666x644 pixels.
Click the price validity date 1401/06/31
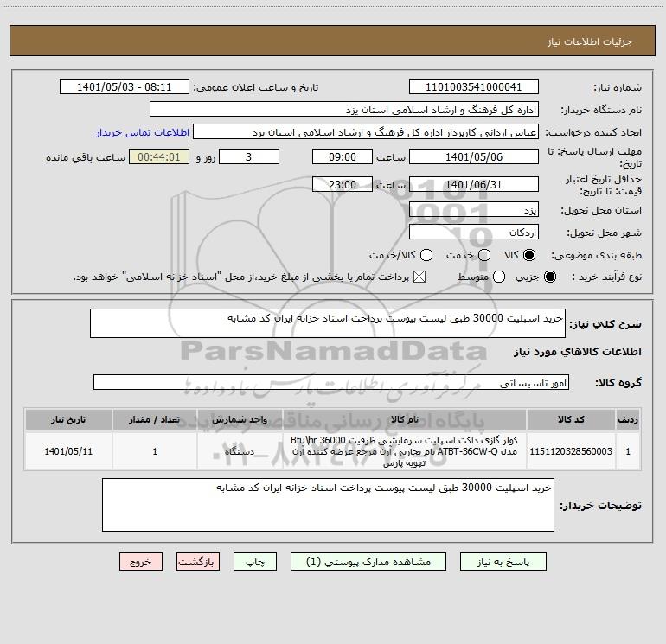(x=474, y=184)
